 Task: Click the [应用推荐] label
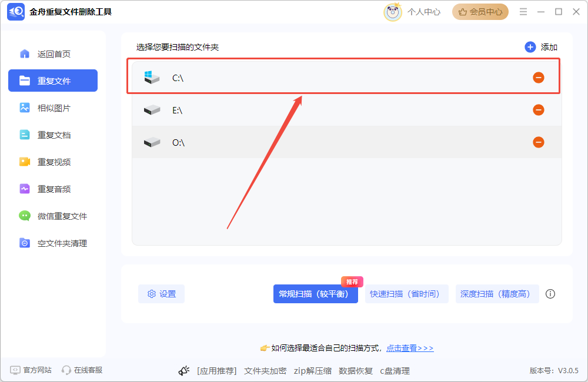pyautogui.click(x=217, y=371)
